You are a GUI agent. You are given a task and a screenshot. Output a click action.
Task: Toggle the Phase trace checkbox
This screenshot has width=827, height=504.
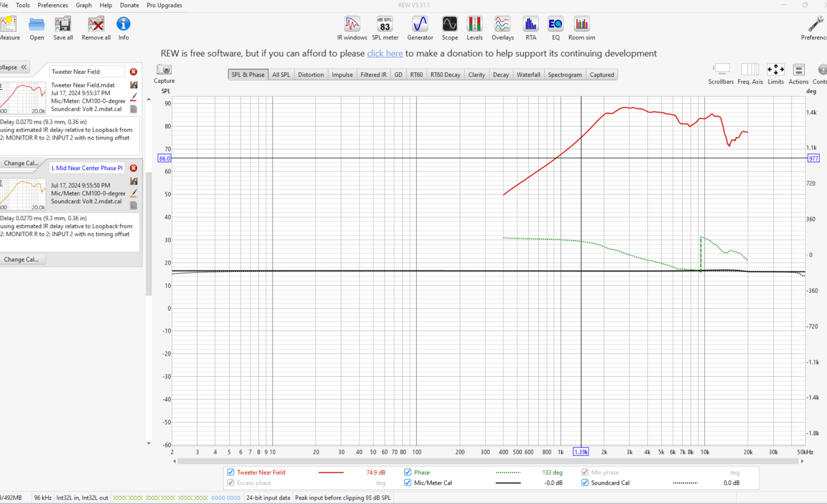[408, 472]
